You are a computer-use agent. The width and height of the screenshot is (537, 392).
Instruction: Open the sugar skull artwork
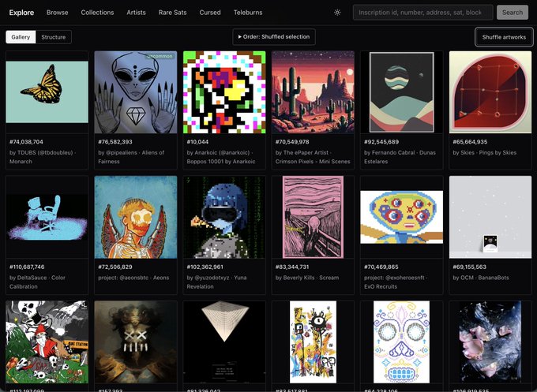[x=402, y=342]
